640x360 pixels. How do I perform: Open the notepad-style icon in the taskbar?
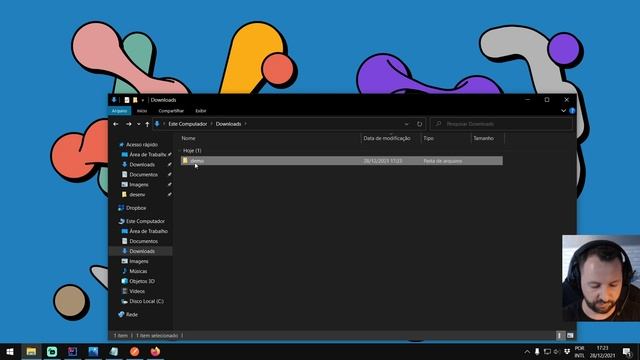tap(114, 351)
